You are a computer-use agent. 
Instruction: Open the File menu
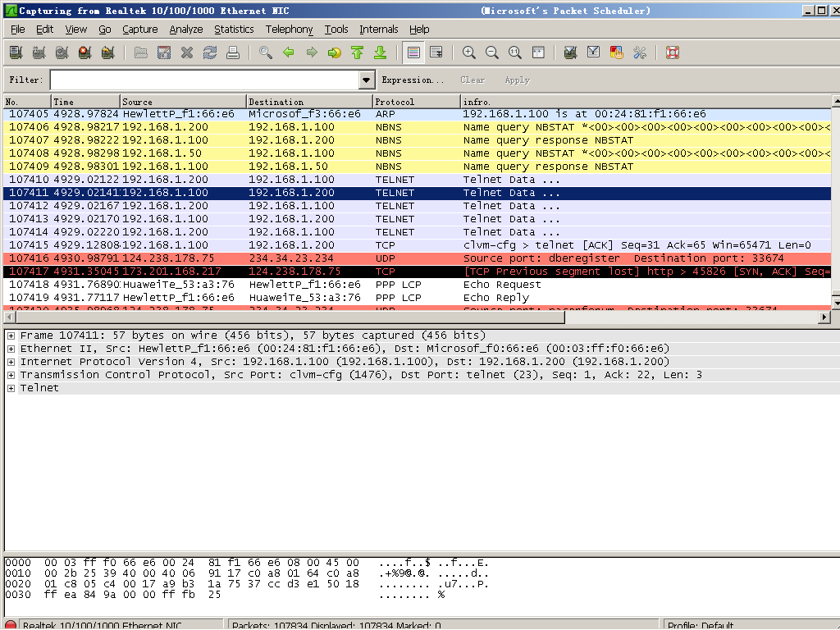click(x=18, y=30)
